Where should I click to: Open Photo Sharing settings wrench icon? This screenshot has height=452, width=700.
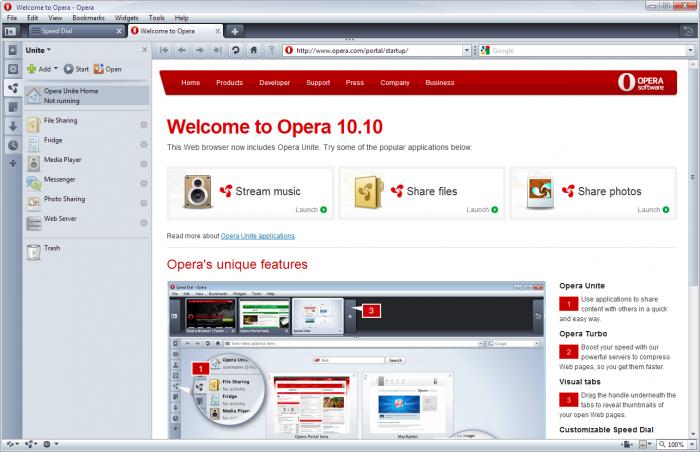[x=144, y=203]
